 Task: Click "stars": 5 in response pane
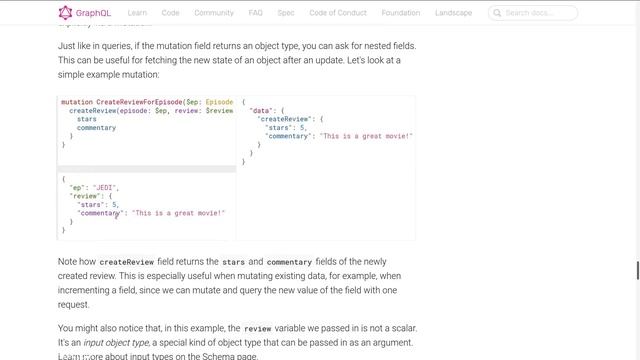tap(286, 128)
